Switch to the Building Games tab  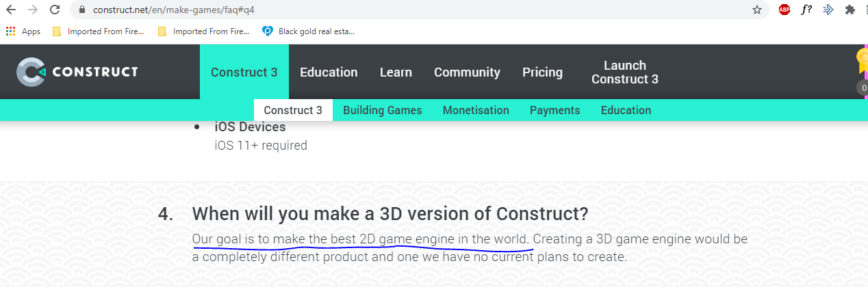[383, 110]
